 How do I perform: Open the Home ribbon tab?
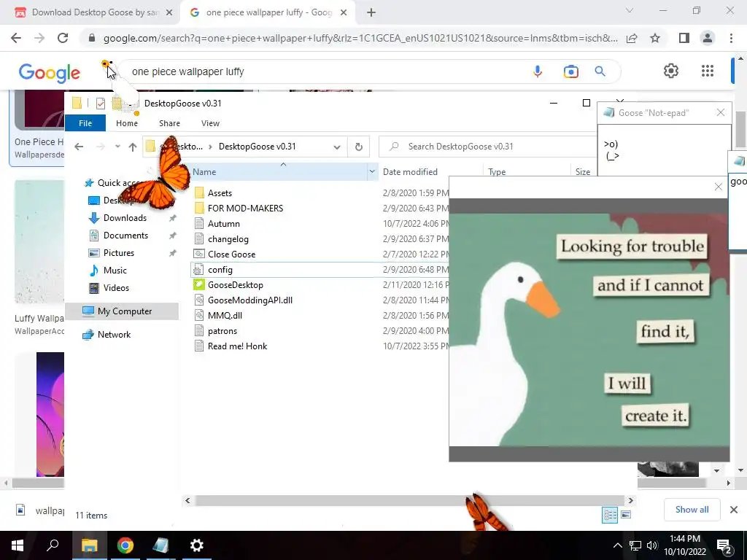click(x=127, y=123)
